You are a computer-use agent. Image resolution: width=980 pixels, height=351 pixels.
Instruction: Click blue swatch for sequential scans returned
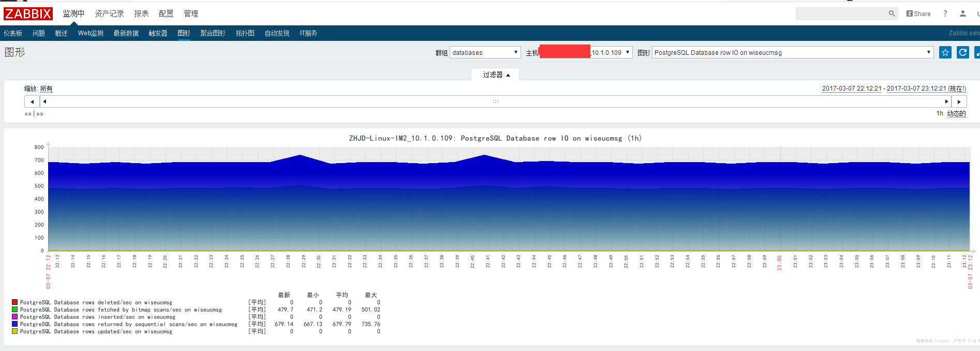click(x=15, y=324)
